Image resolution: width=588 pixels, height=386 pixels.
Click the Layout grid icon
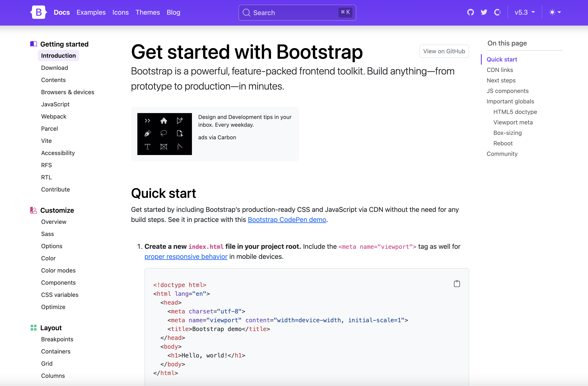(x=33, y=328)
